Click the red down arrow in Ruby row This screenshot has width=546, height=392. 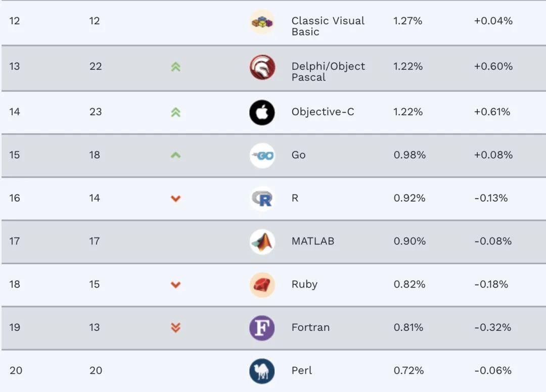(175, 285)
